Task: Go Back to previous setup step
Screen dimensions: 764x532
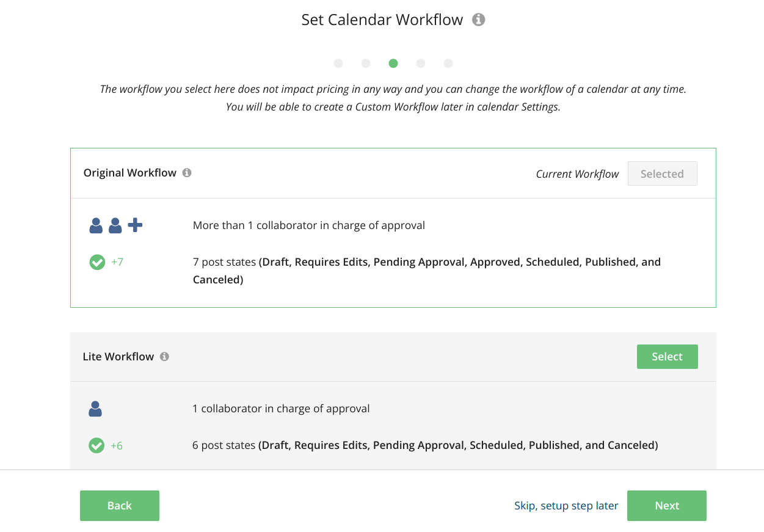Action: pos(120,506)
